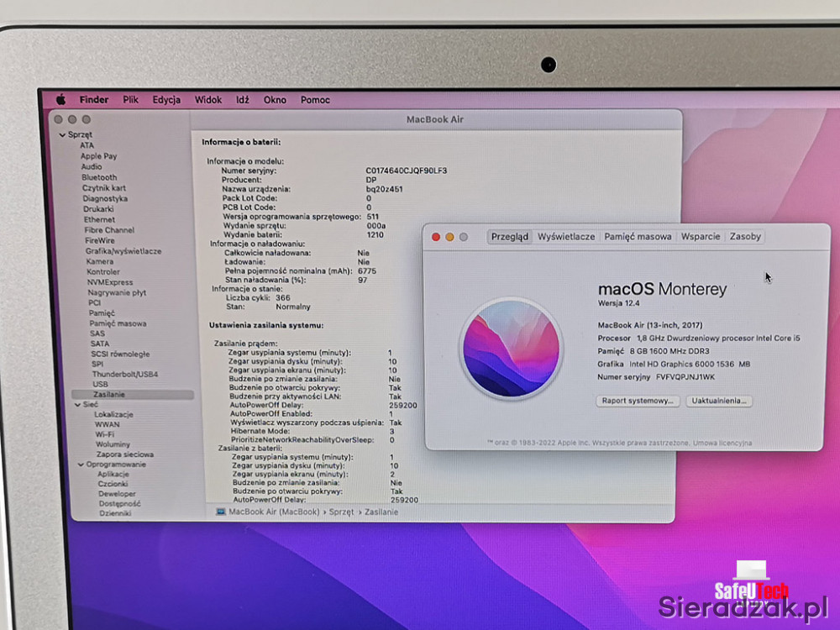840x630 pixels.
Task: Click the macOS Monterey logo image
Action: tap(511, 349)
